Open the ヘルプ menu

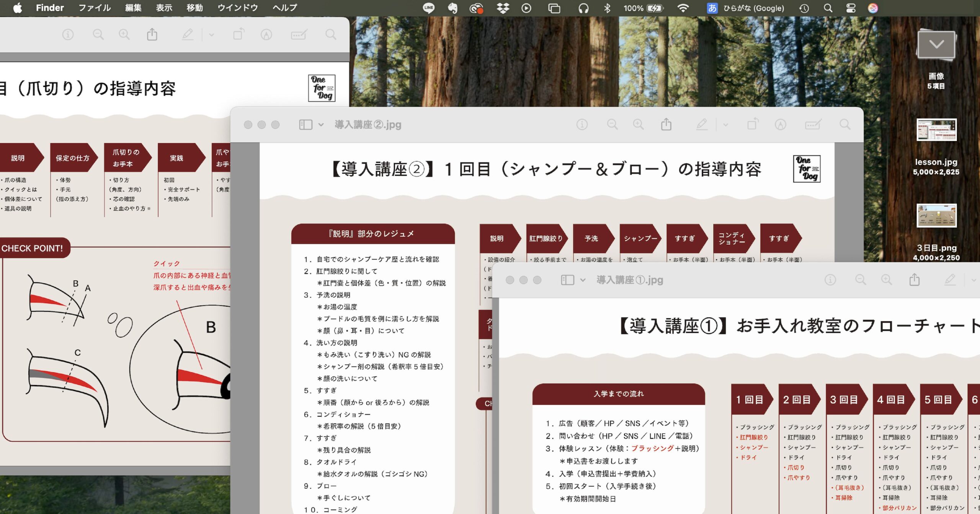coord(285,8)
